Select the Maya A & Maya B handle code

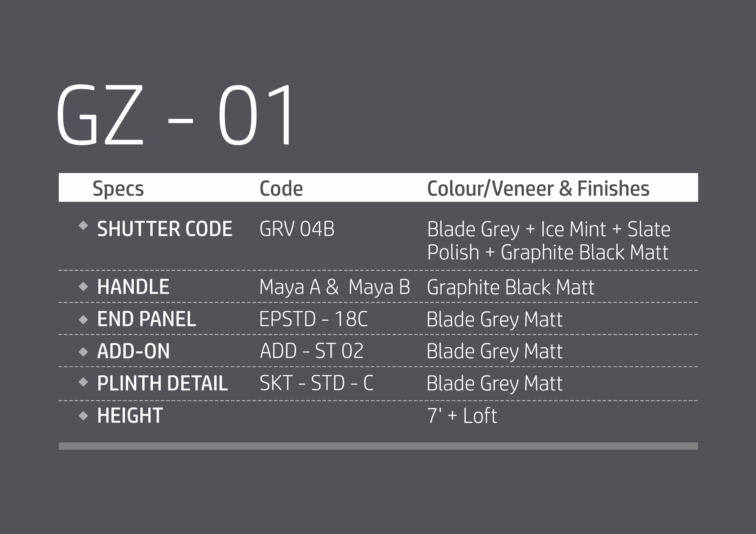334,287
